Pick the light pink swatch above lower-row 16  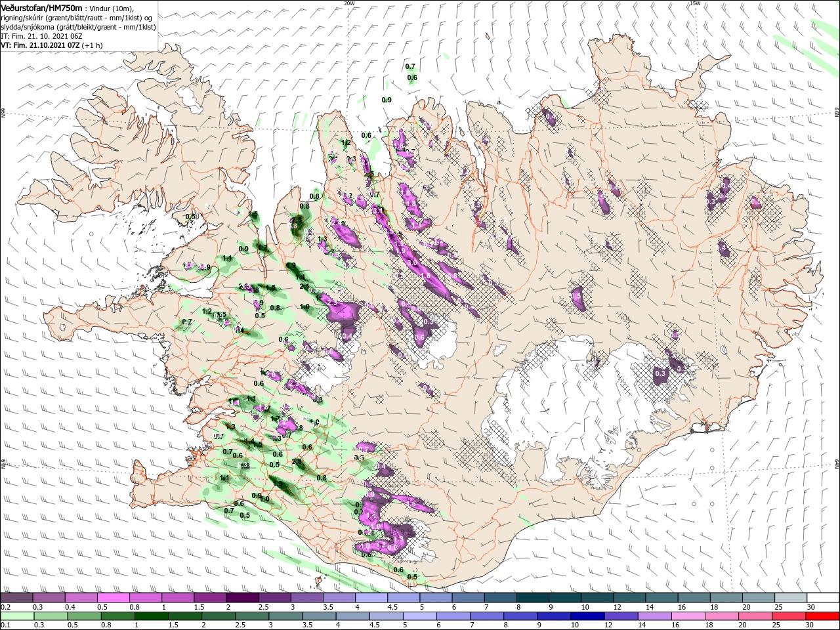689,616
